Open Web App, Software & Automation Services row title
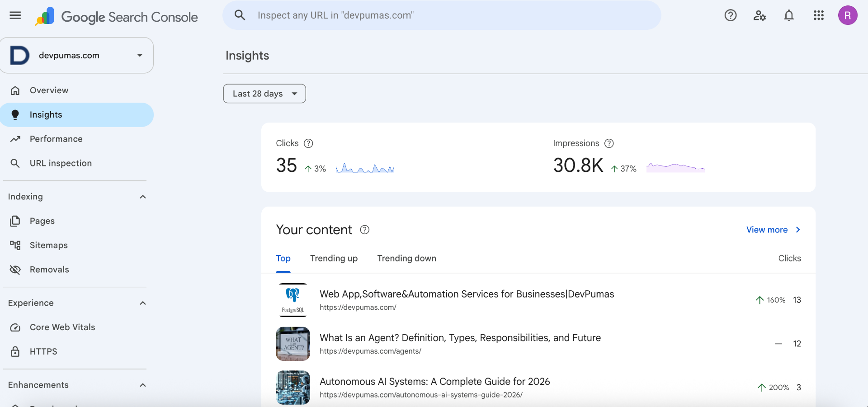Screen dimensions: 868x407 tap(467, 294)
